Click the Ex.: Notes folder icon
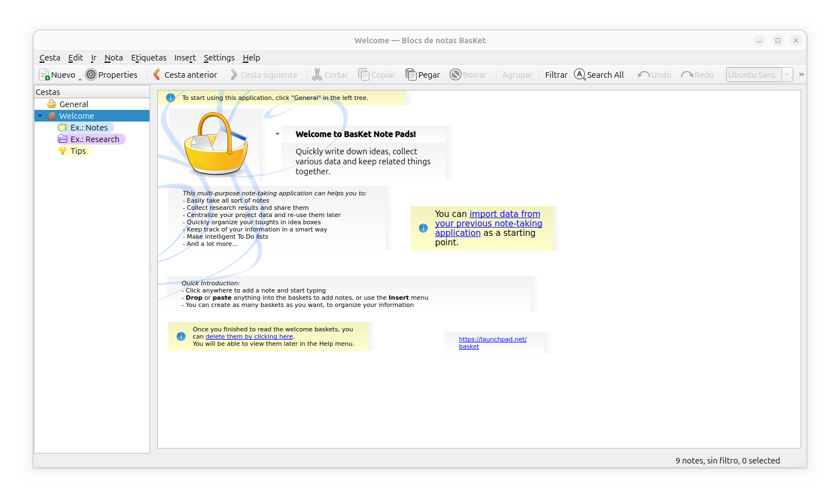This screenshot has width=840, height=504. pyautogui.click(x=63, y=128)
